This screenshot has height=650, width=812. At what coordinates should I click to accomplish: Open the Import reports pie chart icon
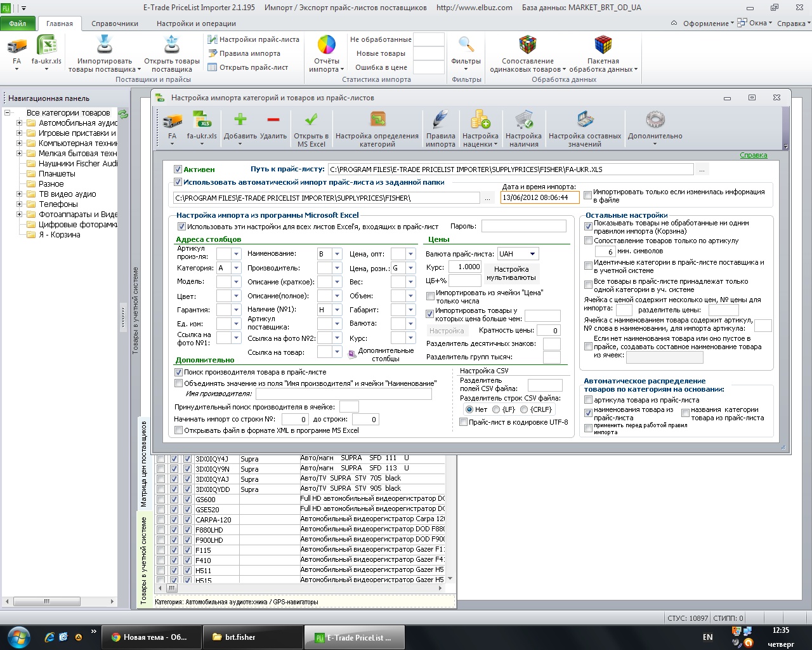pos(326,46)
